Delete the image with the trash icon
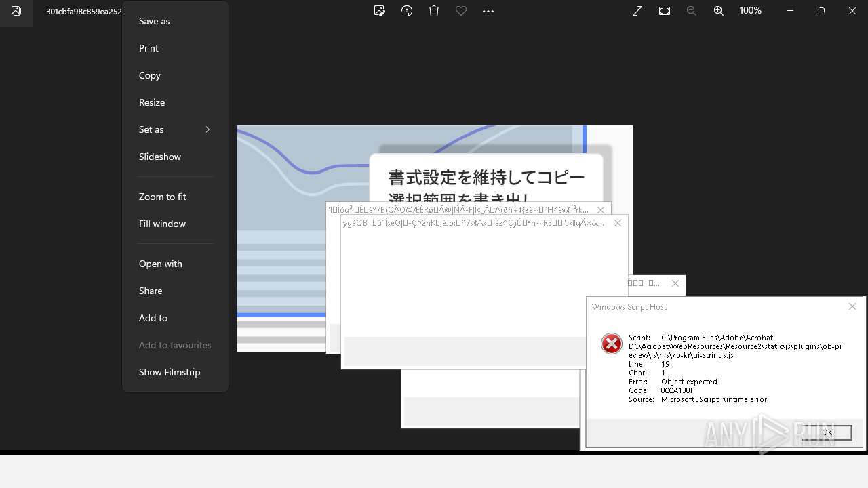Viewport: 868px width, 488px height. point(434,11)
